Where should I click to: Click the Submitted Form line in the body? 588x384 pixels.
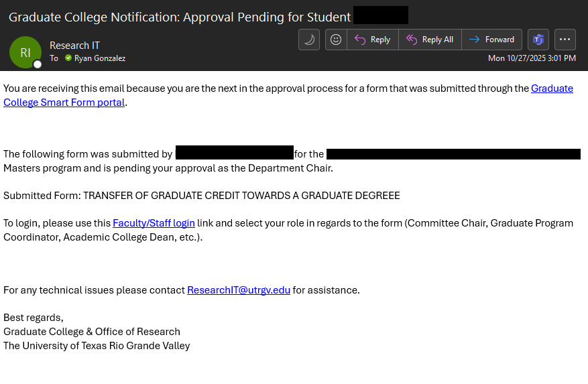201,196
